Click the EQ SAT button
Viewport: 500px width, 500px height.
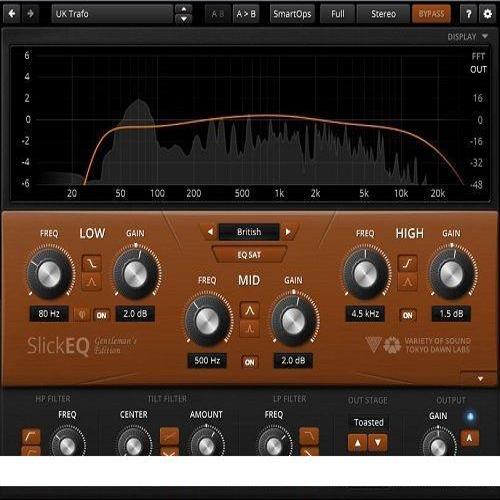249,255
